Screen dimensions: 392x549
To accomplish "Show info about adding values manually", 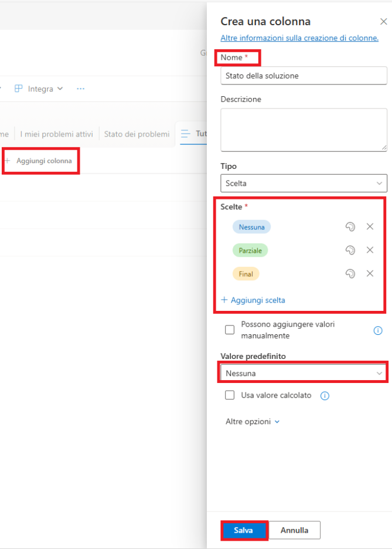I will 378,330.
